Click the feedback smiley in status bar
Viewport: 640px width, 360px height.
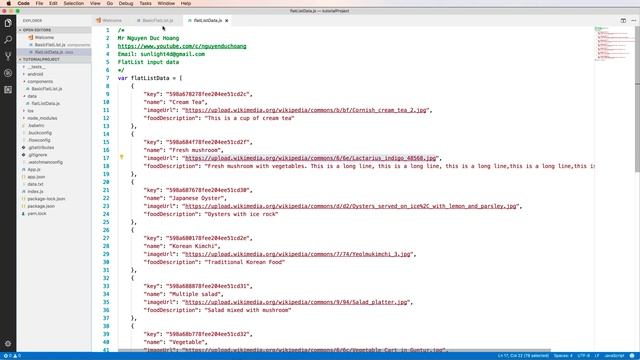coord(632,356)
